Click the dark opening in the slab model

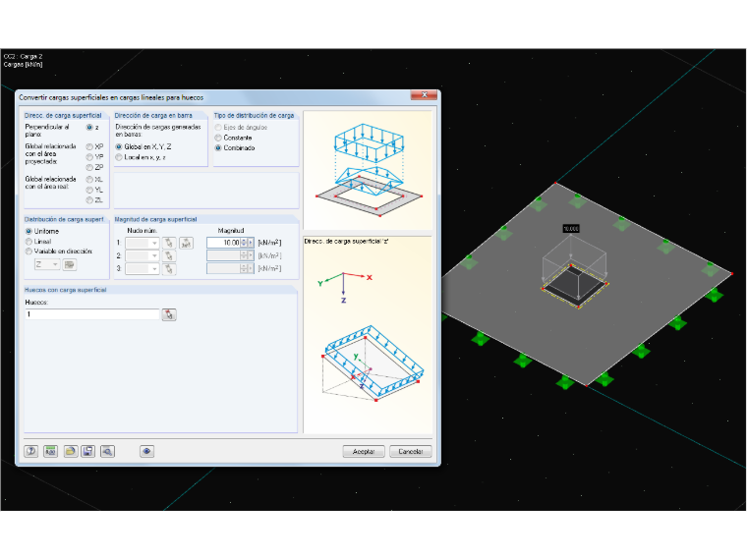coord(574,286)
